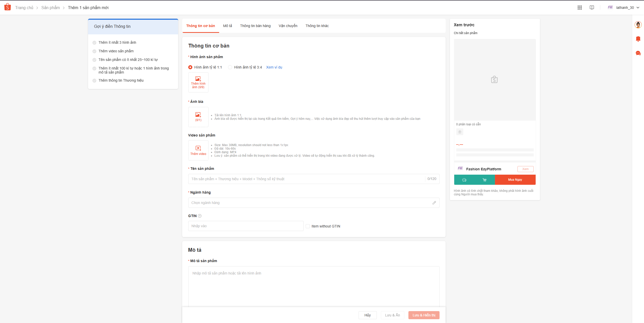644x323 pixels.
Task: Click the Xem ví dụ link
Action: click(274, 67)
